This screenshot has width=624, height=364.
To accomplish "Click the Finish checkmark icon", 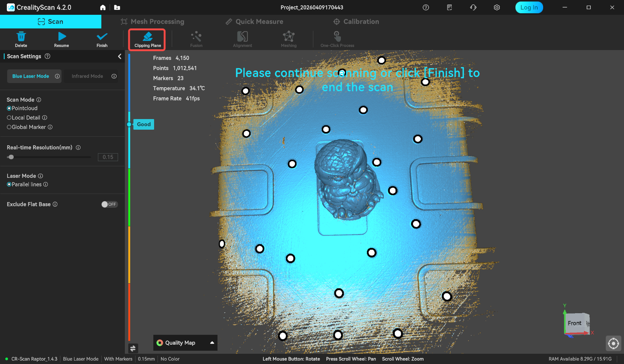I will click(x=102, y=37).
